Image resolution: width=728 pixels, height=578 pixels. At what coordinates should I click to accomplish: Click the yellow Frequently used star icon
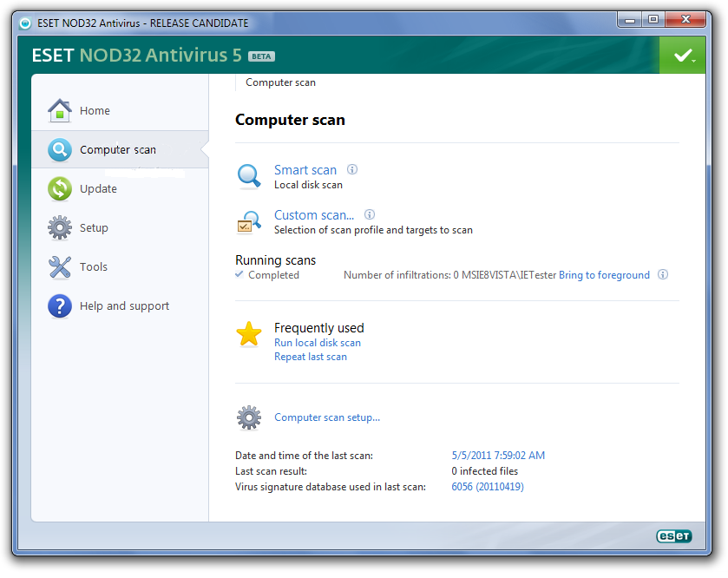click(x=249, y=334)
